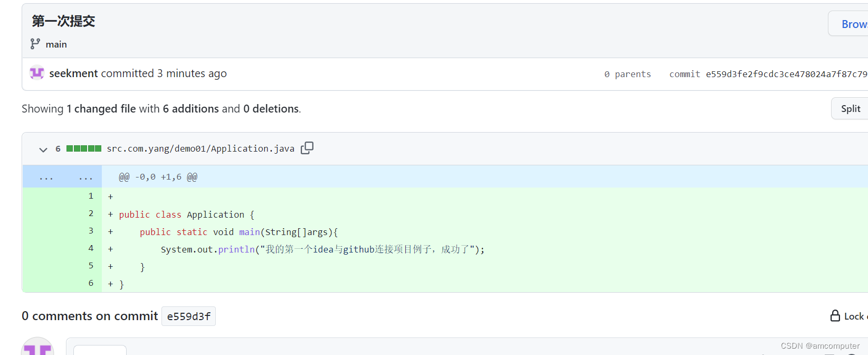Select line number 2 in diff
The width and height of the screenshot is (868, 355).
[x=91, y=213]
